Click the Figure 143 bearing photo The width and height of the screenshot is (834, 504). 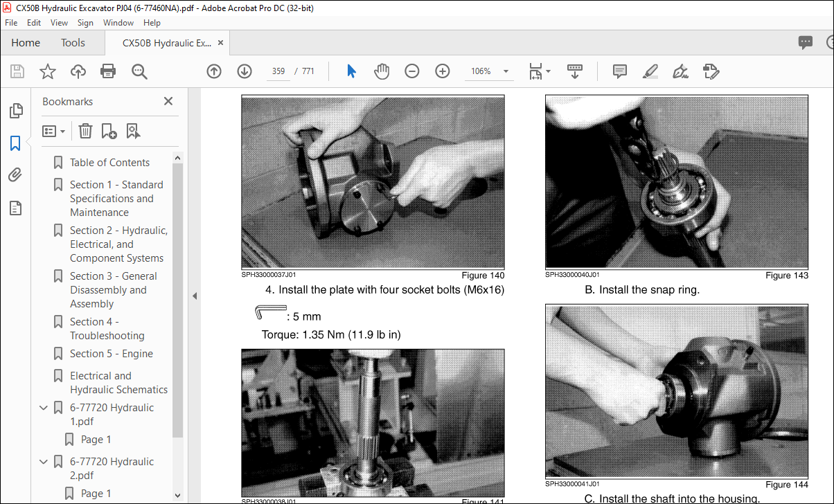[677, 182]
